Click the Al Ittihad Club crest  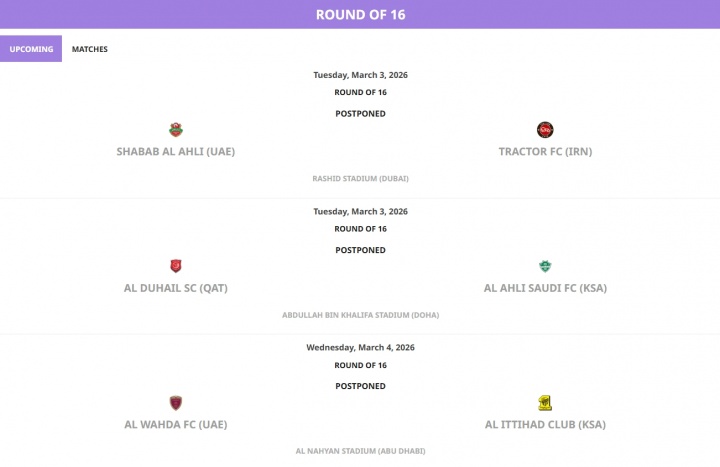point(545,403)
